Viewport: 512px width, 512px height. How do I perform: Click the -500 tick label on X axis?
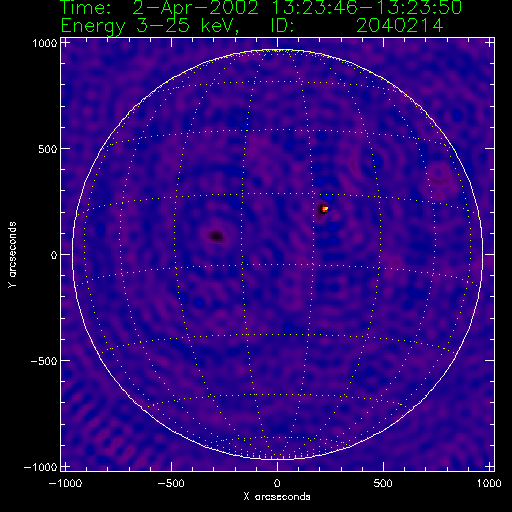pyautogui.click(x=171, y=483)
